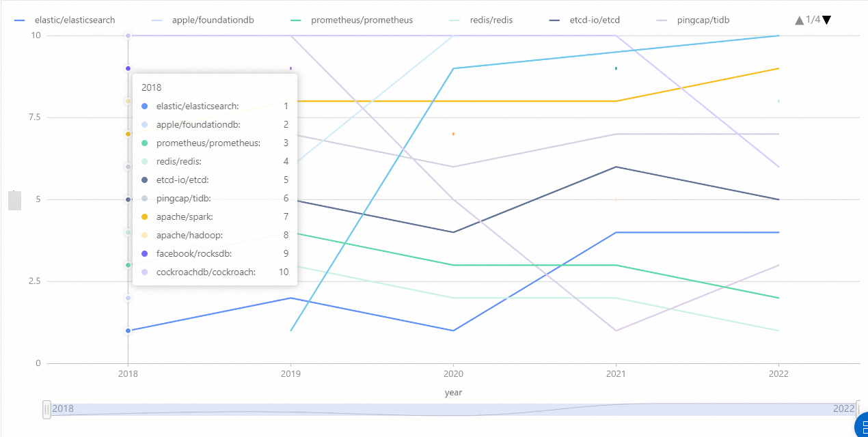
Task: Toggle the prometheus/prometheus legend series
Action: click(351, 20)
